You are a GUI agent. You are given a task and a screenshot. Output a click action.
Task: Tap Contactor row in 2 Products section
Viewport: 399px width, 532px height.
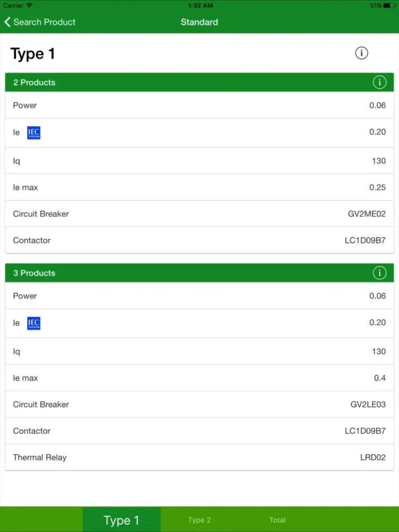click(x=199, y=240)
